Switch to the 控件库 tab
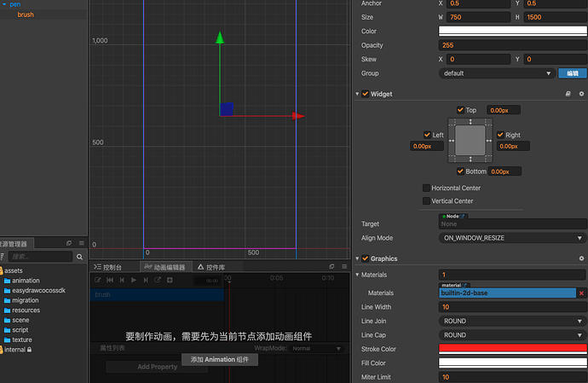The height and width of the screenshot is (383, 588). click(x=211, y=267)
